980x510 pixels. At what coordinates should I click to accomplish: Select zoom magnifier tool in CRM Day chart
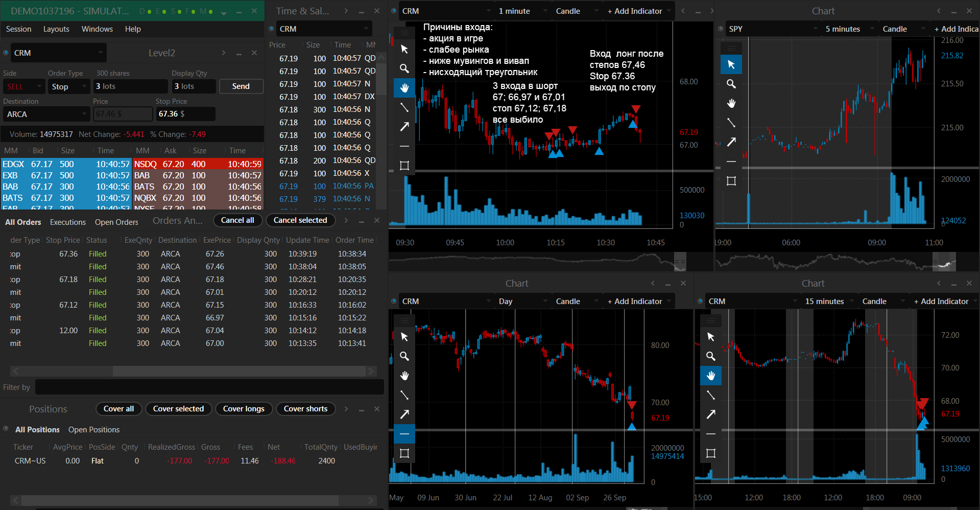pyautogui.click(x=404, y=356)
